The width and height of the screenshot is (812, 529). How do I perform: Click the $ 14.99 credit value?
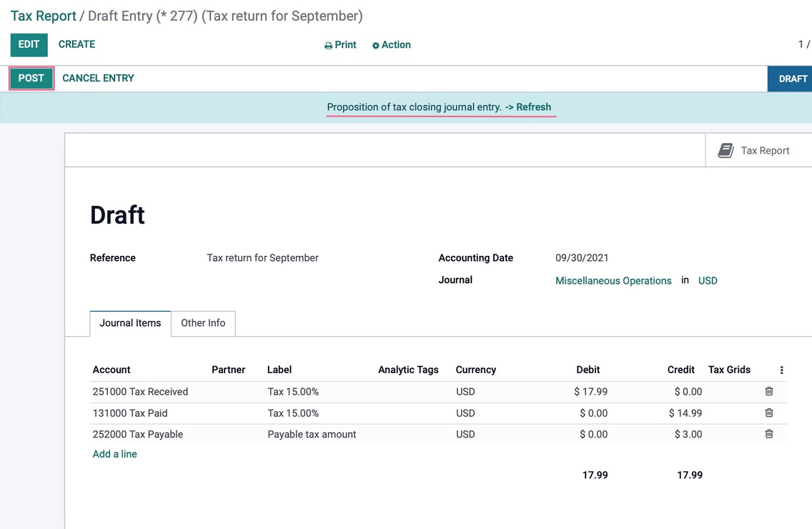click(685, 413)
